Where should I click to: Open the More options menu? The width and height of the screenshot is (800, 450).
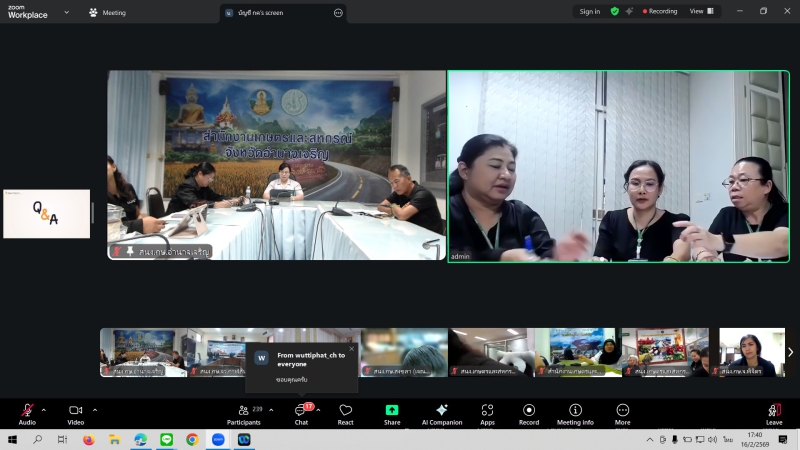tap(623, 411)
